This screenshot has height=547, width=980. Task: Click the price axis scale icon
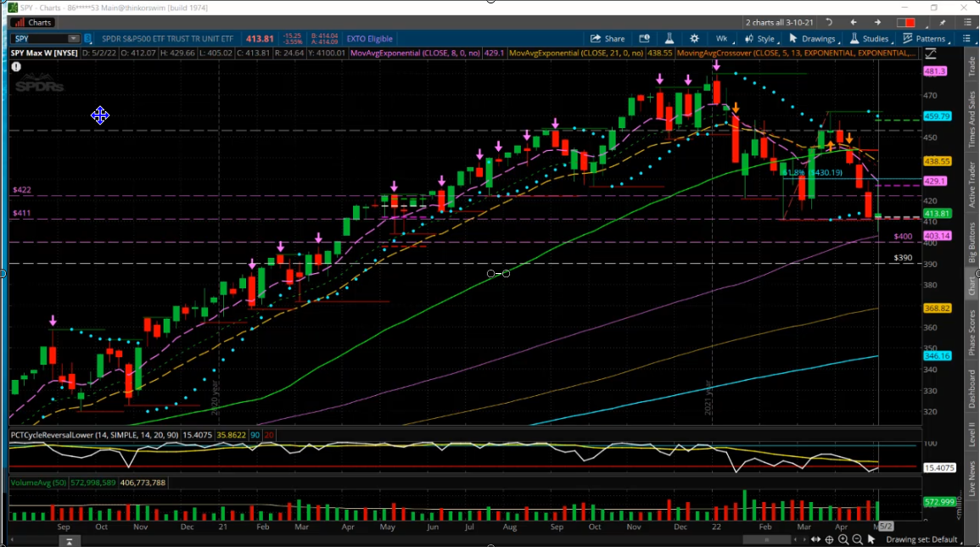[x=931, y=53]
